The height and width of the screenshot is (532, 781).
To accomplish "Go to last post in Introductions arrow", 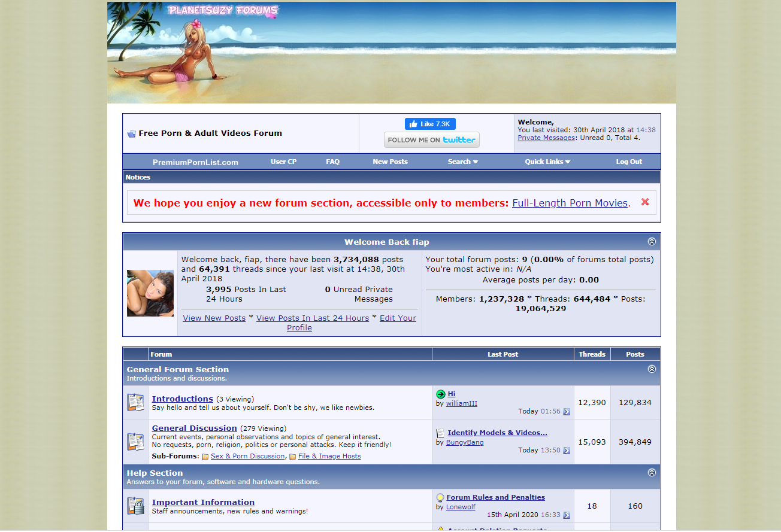I will point(567,412).
